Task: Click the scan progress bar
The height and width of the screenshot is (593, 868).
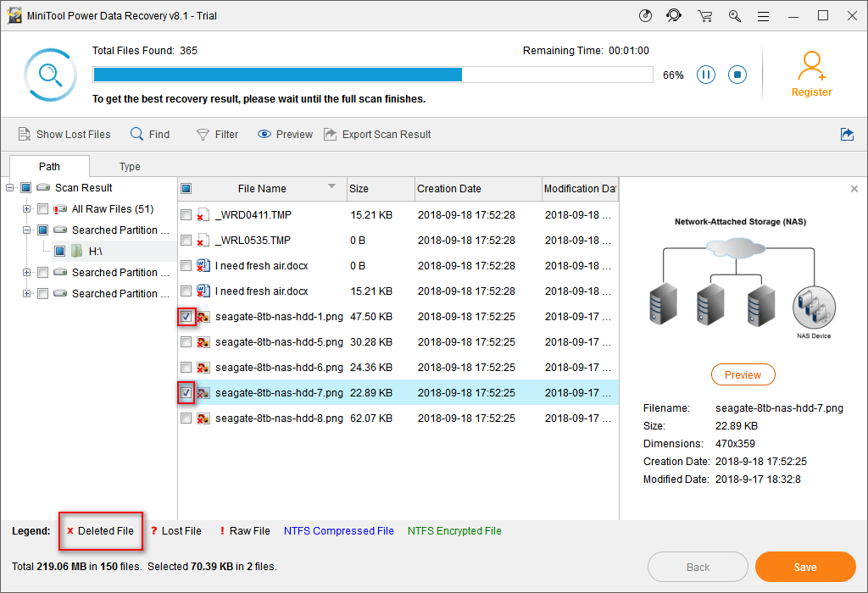Action: 373,75
